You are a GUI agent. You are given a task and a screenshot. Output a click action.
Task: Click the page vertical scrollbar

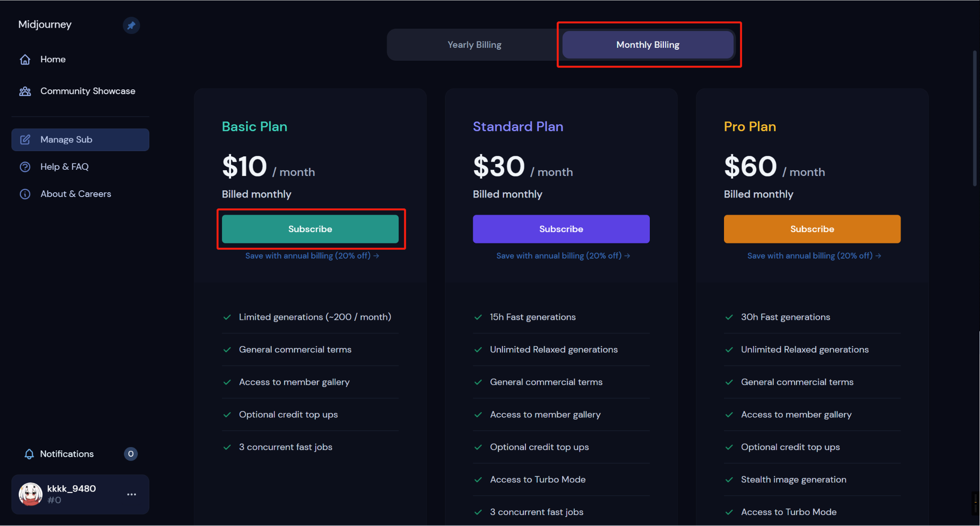coord(975,119)
